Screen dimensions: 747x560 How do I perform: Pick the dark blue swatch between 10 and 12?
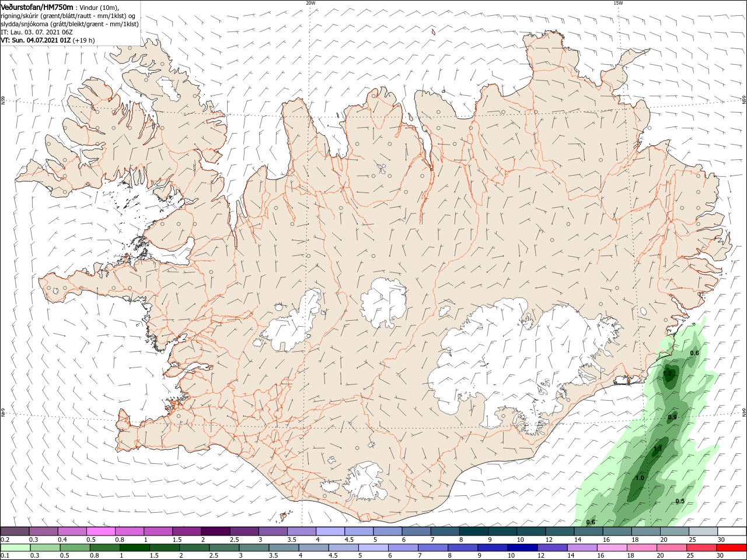click(x=522, y=548)
